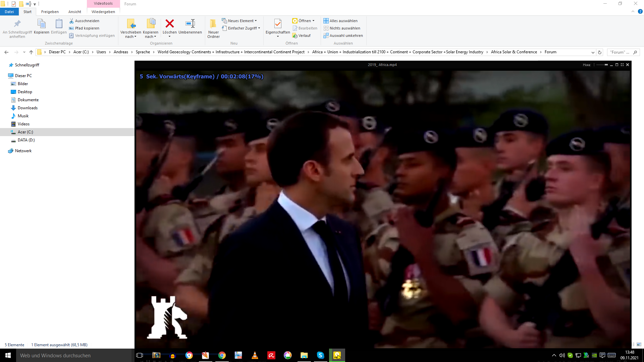Open the Öffnen dropdown
The image size is (644, 362).
(303, 21)
